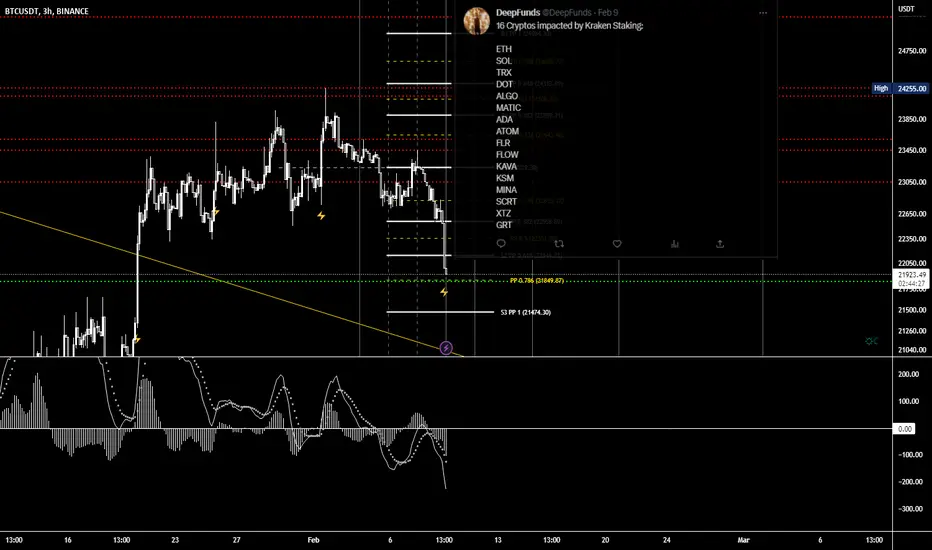Screen dimensions: 932x550
Task: Click FLOW in the tweet list
Action: tap(508, 155)
